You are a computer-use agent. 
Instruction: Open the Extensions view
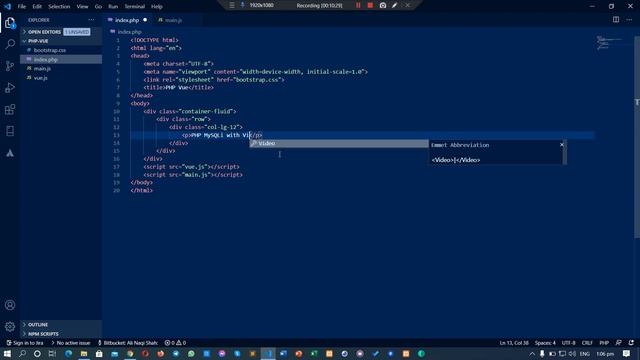pyautogui.click(x=10, y=109)
